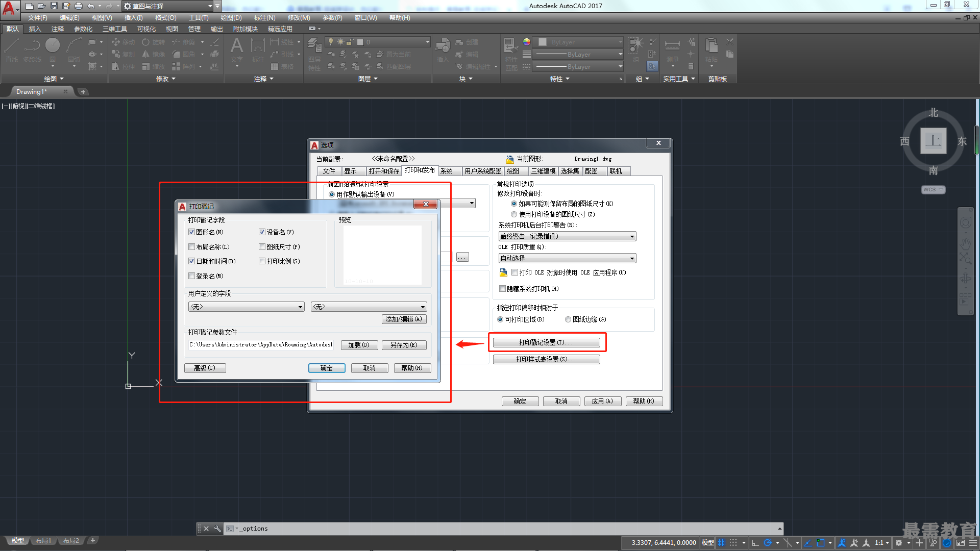Viewport: 980px width, 551px height.
Task: Enable the 登录名 (M) checkbox
Action: pos(191,276)
